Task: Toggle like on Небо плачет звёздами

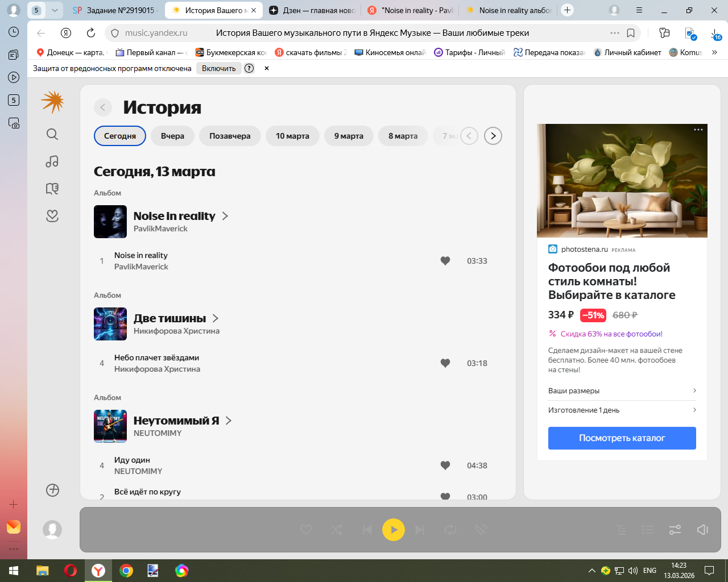Action: tap(445, 363)
